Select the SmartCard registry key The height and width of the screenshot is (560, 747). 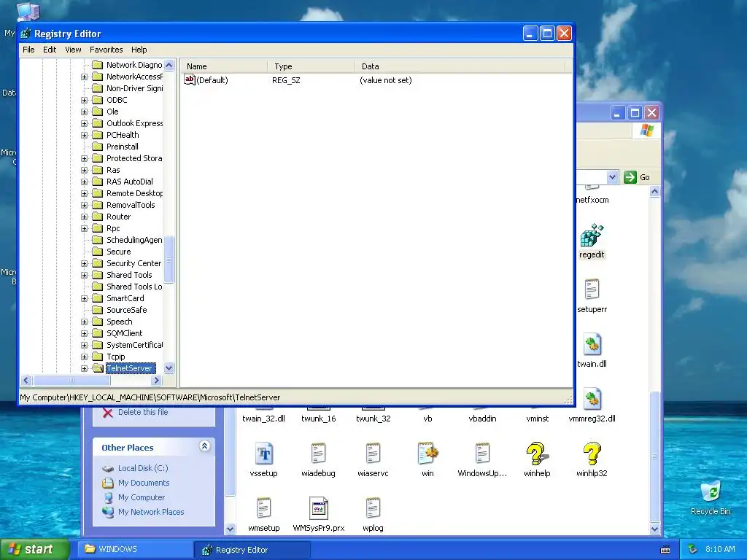(125, 298)
